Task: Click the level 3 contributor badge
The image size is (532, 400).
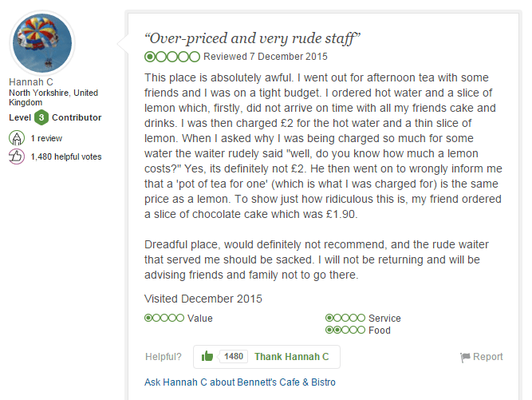Action: coord(41,118)
